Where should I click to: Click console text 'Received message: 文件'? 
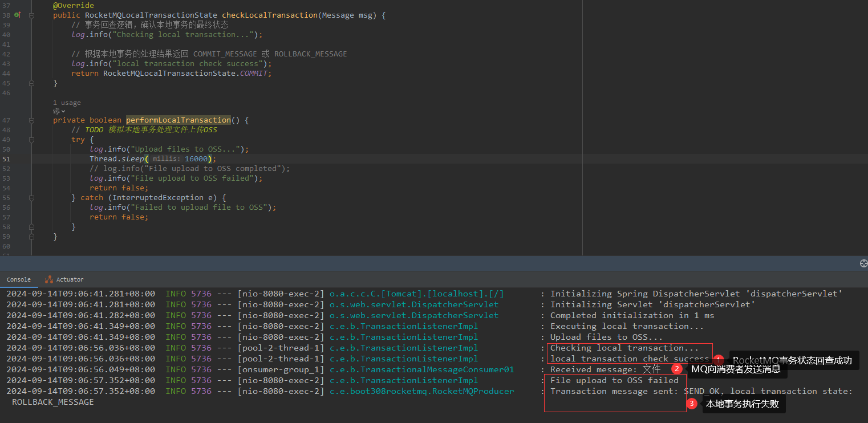click(605, 370)
